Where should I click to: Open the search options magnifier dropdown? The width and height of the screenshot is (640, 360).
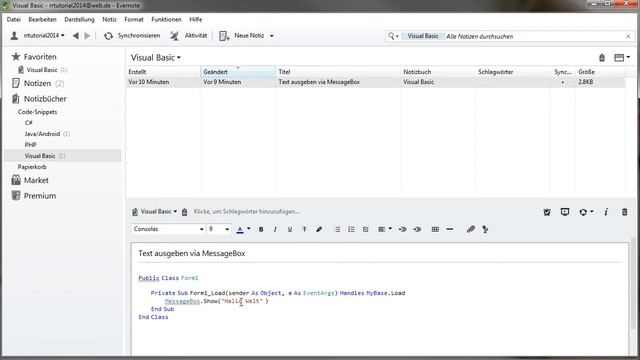pos(393,36)
